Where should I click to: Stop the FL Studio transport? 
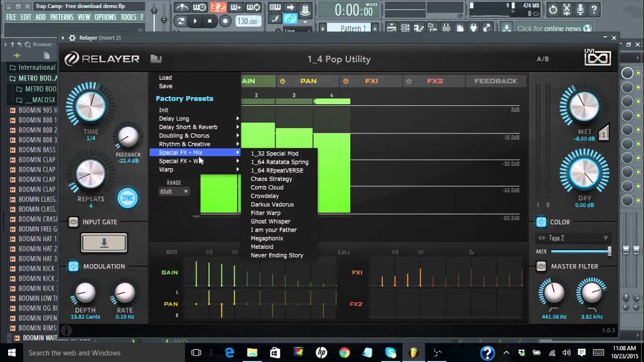pyautogui.click(x=210, y=21)
